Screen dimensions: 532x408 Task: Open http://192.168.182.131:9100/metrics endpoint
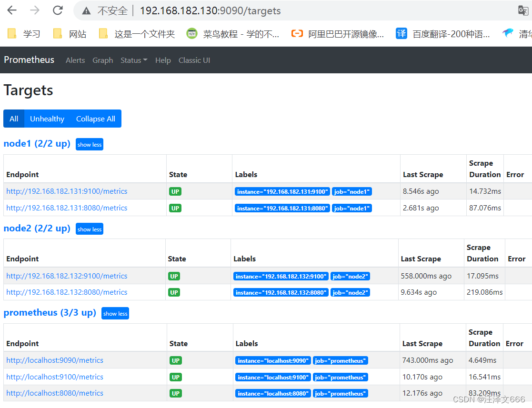(x=67, y=191)
